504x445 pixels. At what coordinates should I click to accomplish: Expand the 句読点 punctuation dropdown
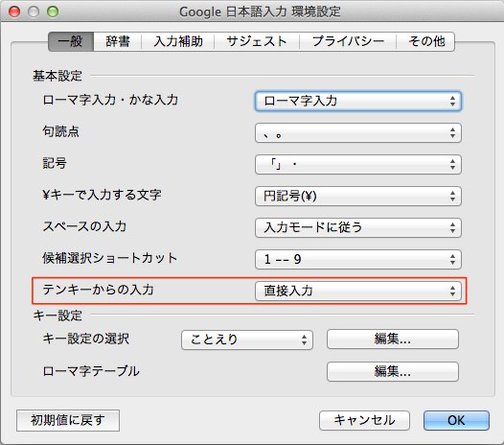click(x=358, y=133)
